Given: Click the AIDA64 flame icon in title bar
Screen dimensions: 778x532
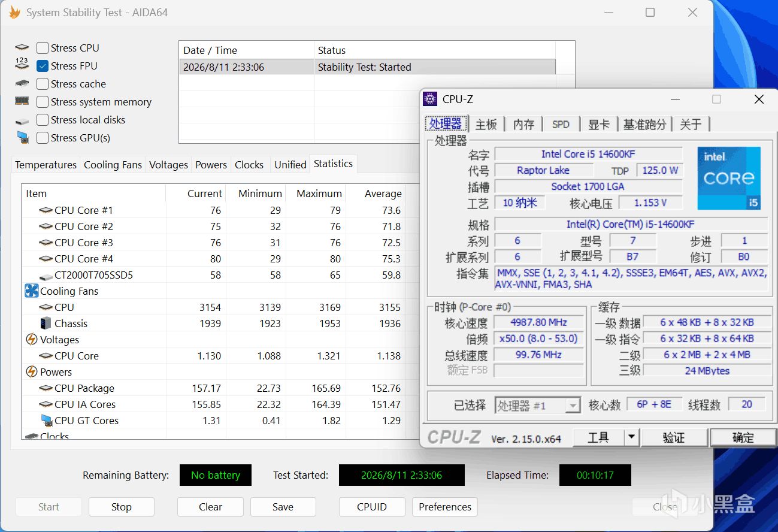Looking at the screenshot, I should coord(14,12).
